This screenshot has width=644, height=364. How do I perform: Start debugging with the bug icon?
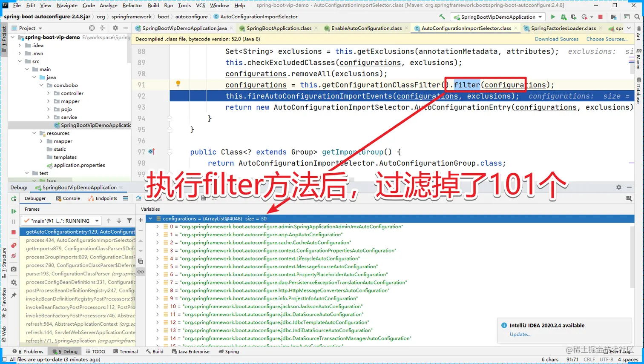pyautogui.click(x=563, y=17)
